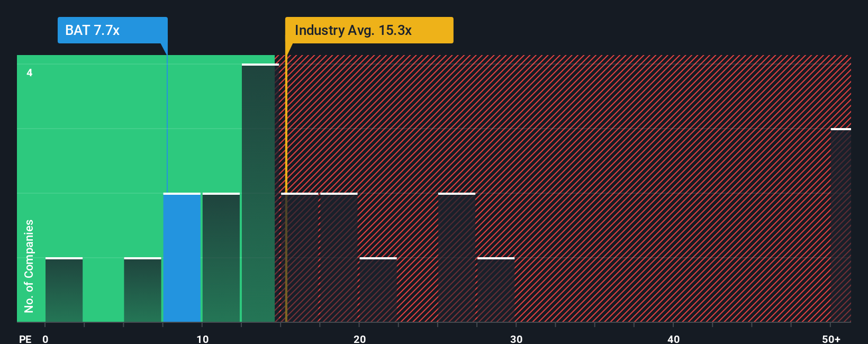868x344 pixels.
Task: Click the dark green bar starting at PE 10
Action: pyautogui.click(x=221, y=258)
